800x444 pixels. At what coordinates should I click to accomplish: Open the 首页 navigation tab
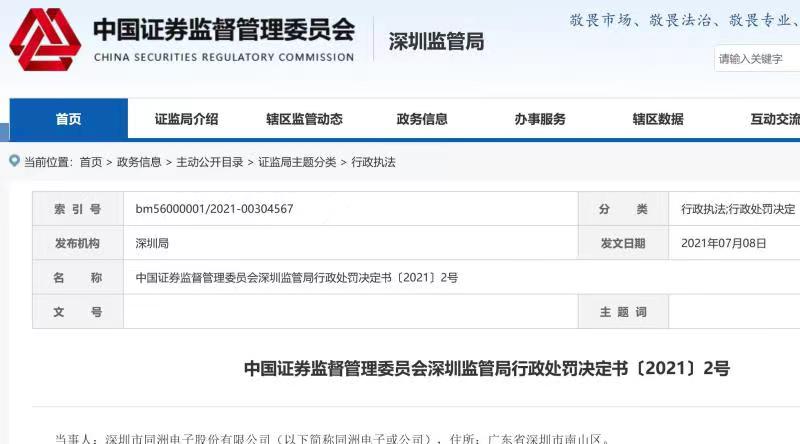68,119
